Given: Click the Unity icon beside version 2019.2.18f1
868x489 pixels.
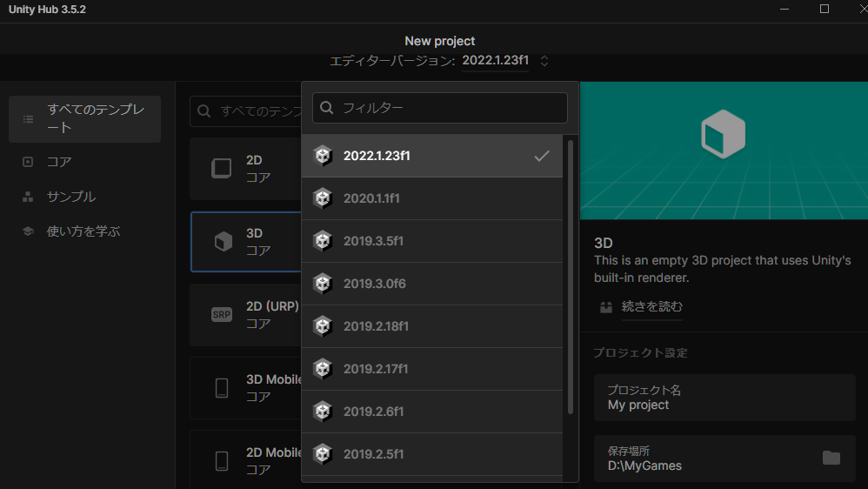Looking at the screenshot, I should (x=323, y=326).
